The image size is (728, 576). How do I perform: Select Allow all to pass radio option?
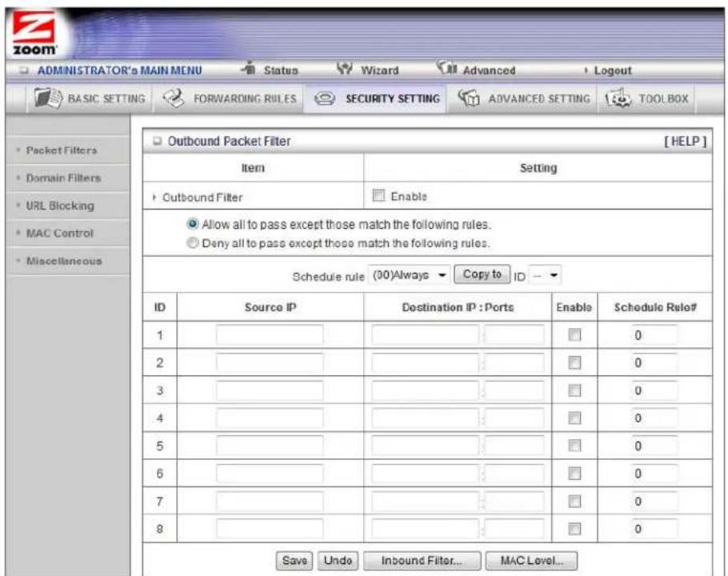[x=192, y=224]
